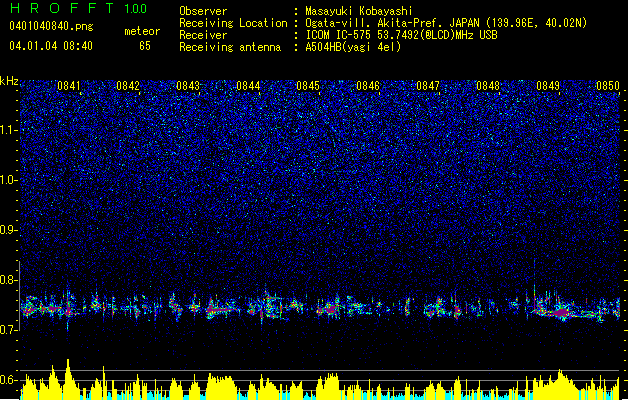Click the 0.8 kHz axis label

(8, 280)
